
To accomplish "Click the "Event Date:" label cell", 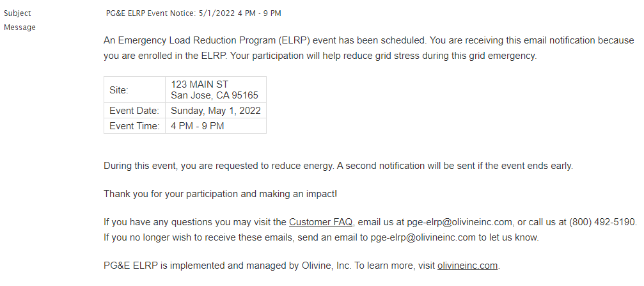I will coord(134,111).
